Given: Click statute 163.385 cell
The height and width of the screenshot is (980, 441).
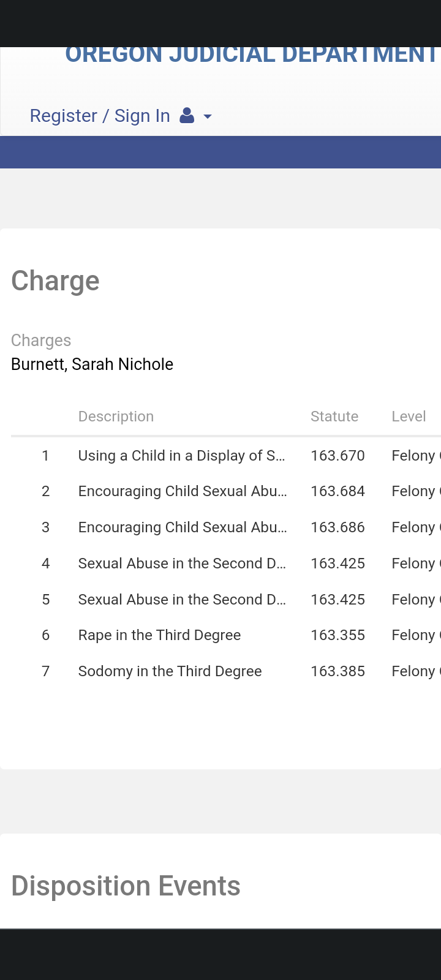Looking at the screenshot, I should pyautogui.click(x=337, y=671).
